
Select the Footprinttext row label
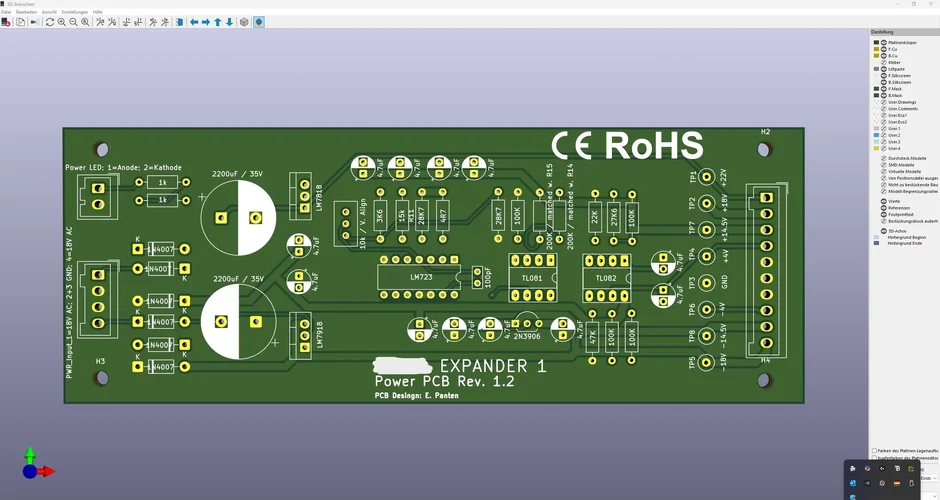(901, 215)
